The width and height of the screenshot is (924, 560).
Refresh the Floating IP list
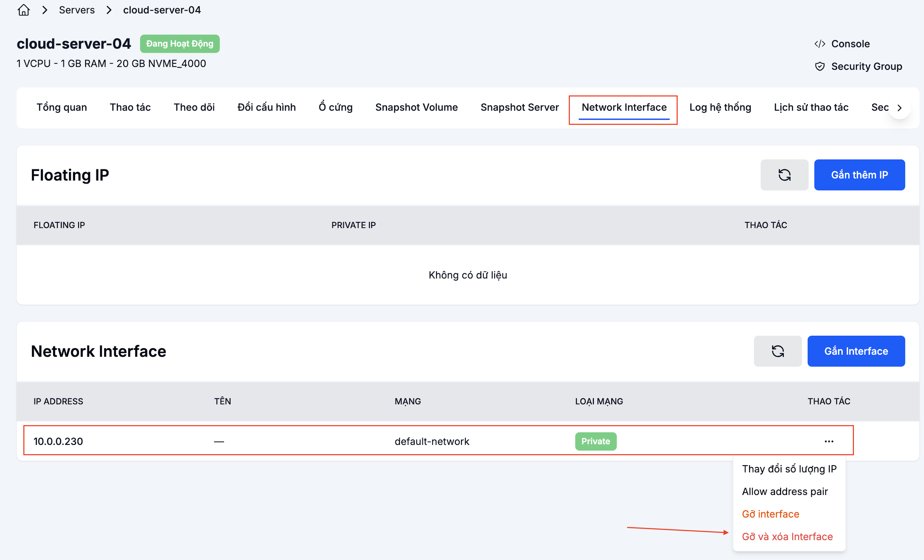click(784, 175)
